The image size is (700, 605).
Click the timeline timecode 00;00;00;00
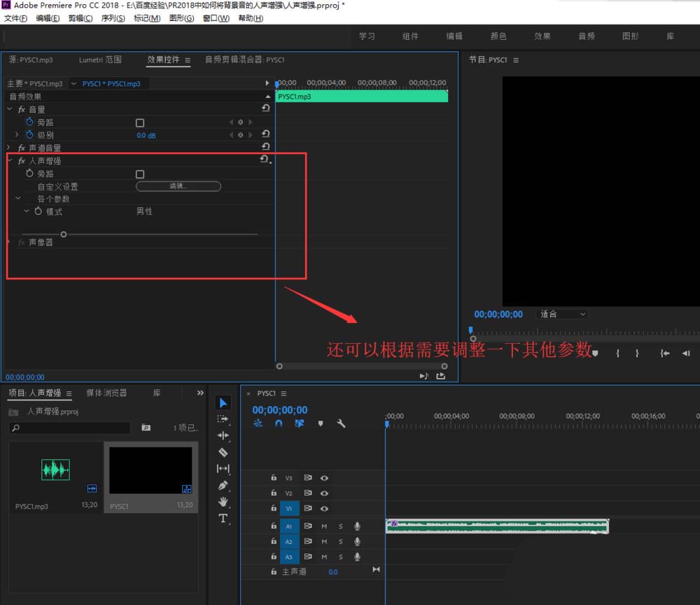coord(280,410)
